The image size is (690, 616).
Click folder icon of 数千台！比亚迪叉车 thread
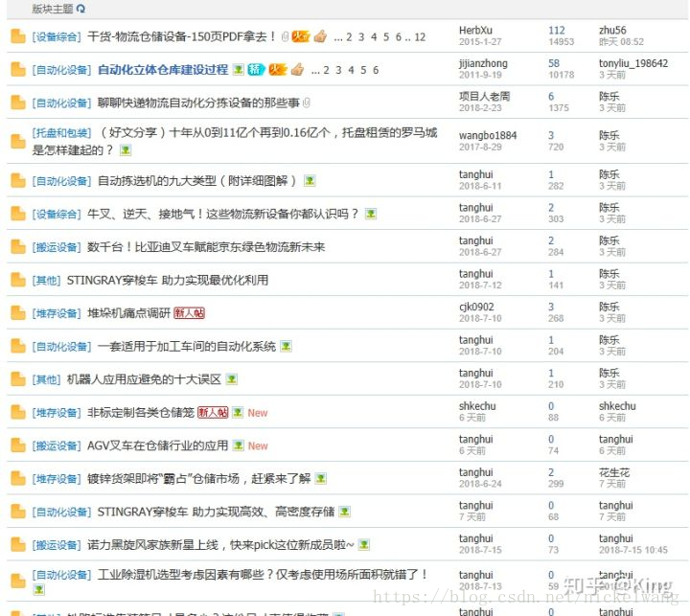(x=18, y=247)
